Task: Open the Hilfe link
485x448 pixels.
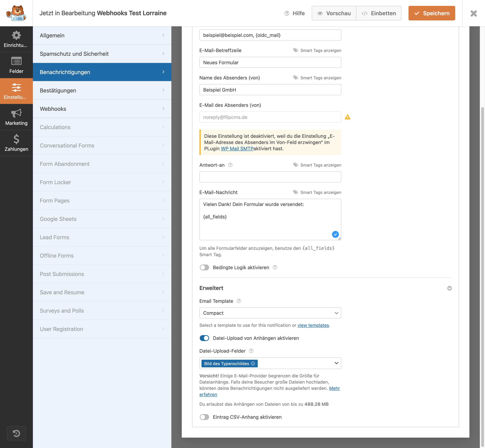Action: point(294,13)
